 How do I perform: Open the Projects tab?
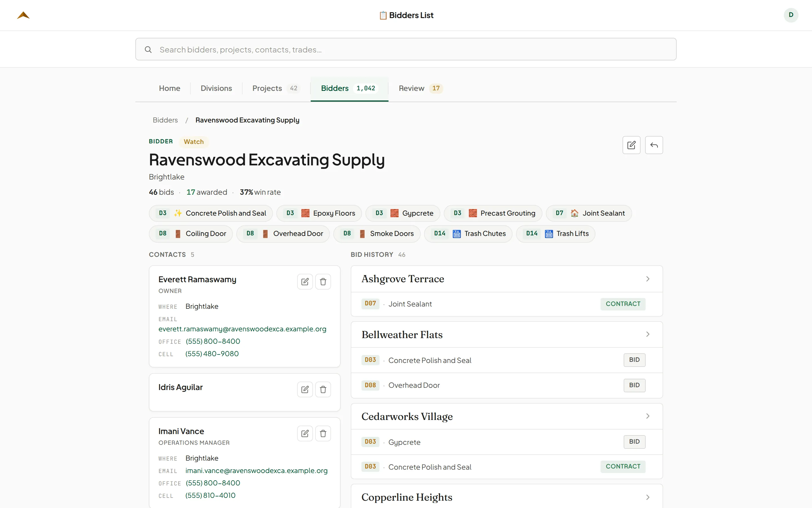(x=276, y=88)
